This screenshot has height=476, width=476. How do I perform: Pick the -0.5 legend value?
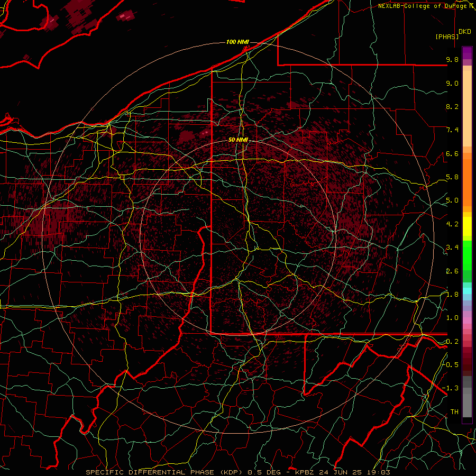pos(451,364)
